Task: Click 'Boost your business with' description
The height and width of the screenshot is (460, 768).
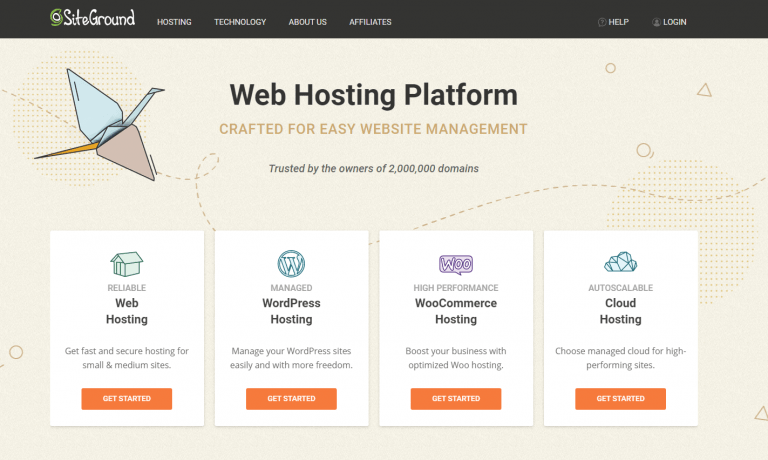Action: (x=456, y=358)
